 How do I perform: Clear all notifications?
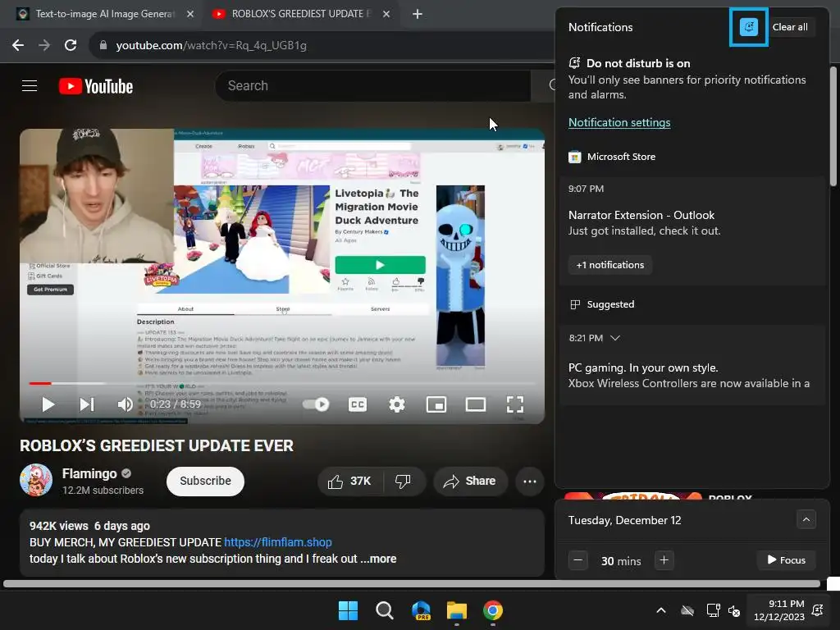click(790, 27)
